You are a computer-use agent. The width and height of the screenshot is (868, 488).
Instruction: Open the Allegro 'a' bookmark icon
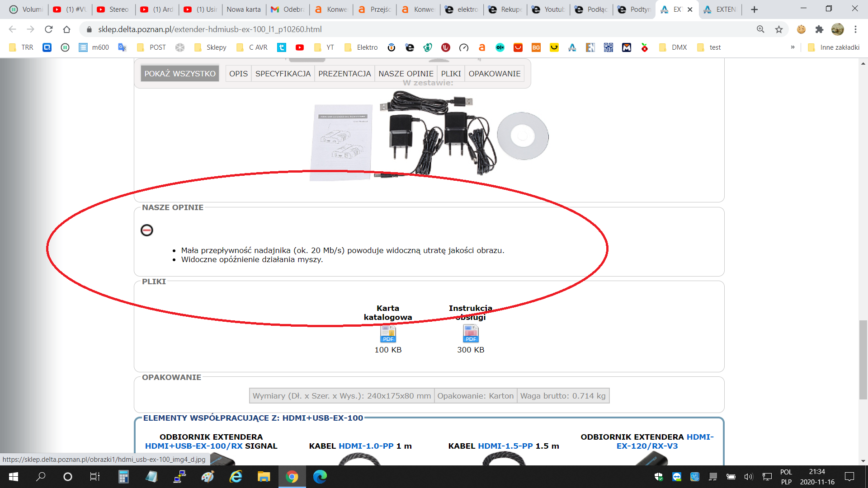[x=482, y=47]
